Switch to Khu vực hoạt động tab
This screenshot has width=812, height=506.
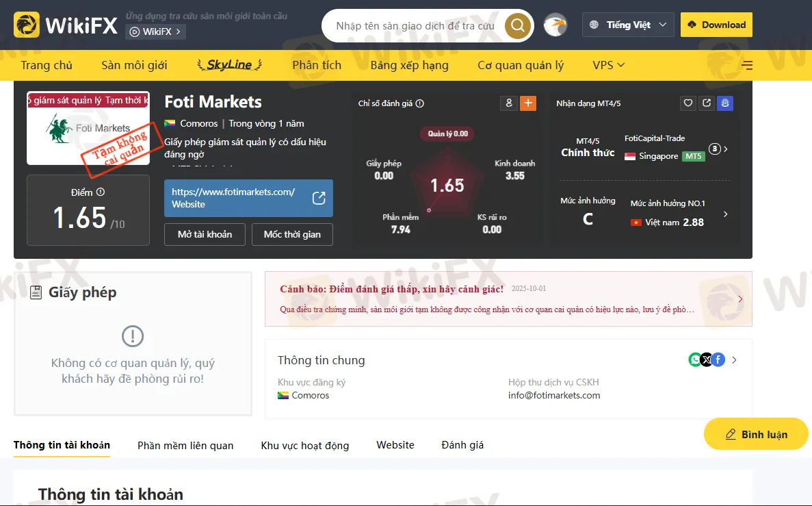click(305, 445)
